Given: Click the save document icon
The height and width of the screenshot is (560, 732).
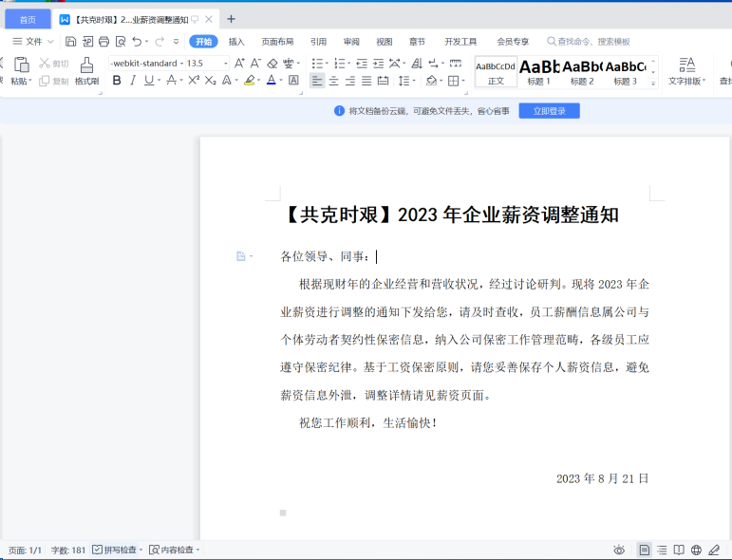Looking at the screenshot, I should pos(71,42).
